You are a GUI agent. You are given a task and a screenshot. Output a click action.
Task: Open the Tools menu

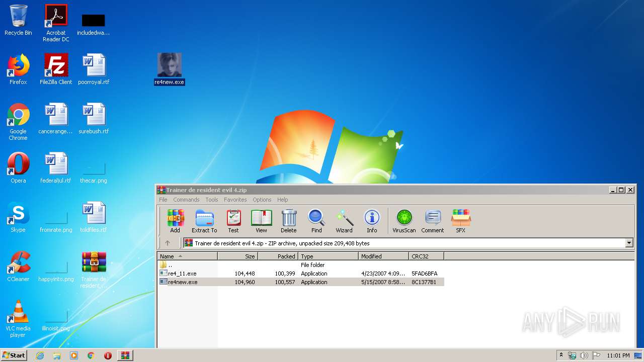coord(212,200)
